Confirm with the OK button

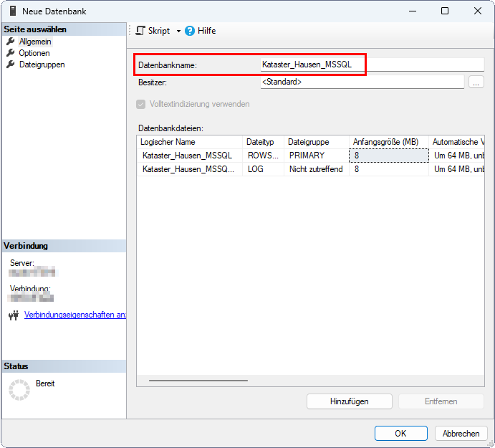(401, 433)
